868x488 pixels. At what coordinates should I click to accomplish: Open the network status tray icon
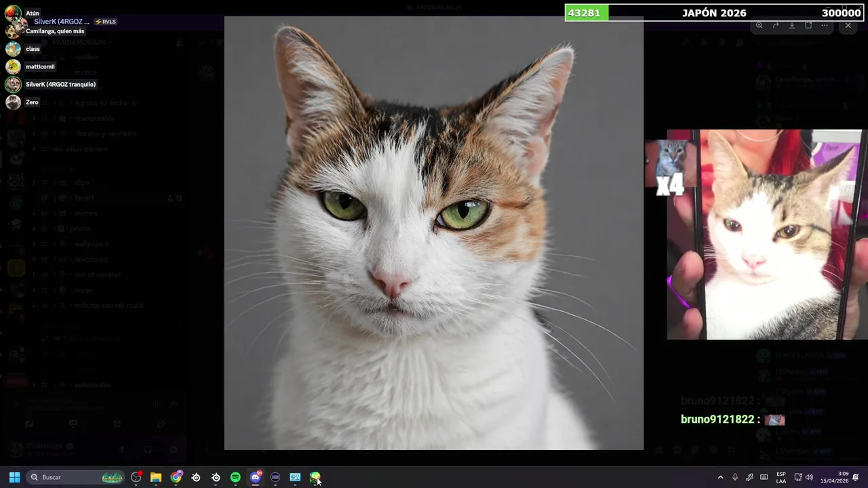798,477
